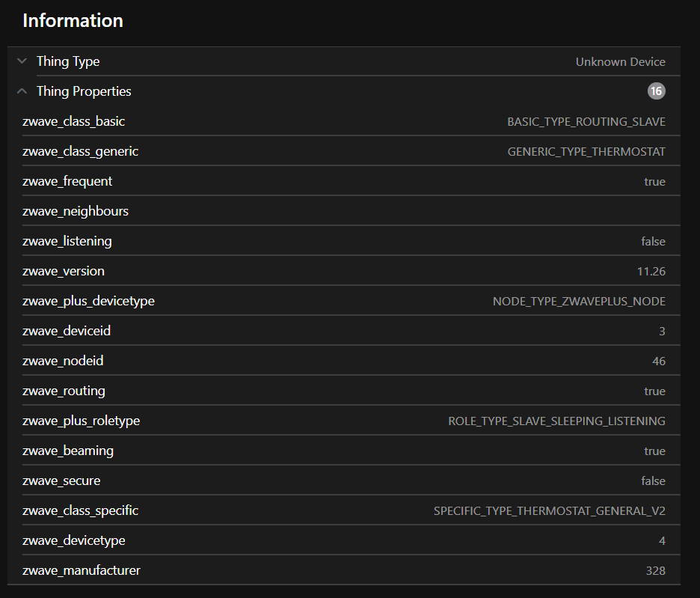The image size is (700, 598).
Task: Click the zwave_frequent property label
Action: point(67,181)
